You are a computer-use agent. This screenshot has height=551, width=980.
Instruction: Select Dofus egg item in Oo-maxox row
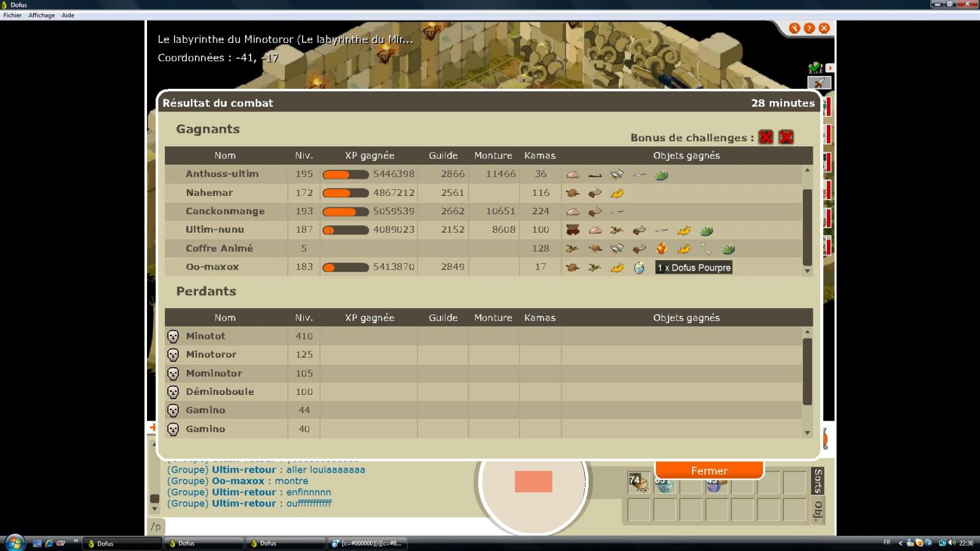tap(639, 268)
